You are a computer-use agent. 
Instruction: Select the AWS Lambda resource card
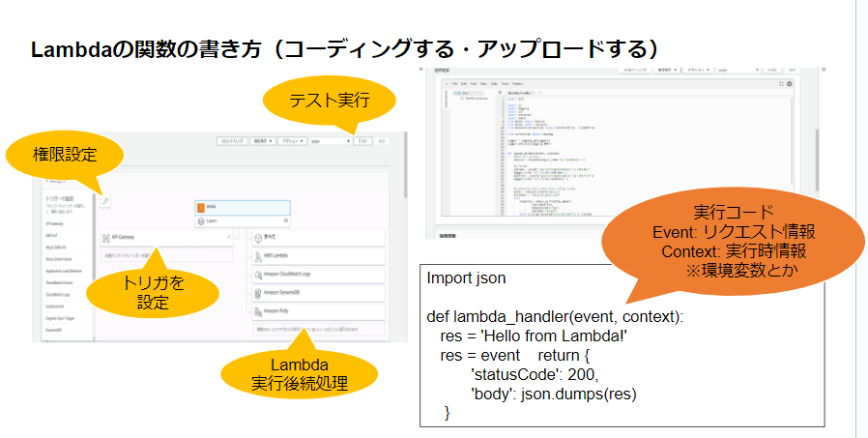(319, 256)
